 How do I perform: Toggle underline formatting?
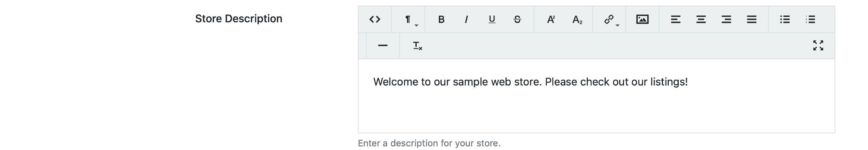click(x=492, y=20)
